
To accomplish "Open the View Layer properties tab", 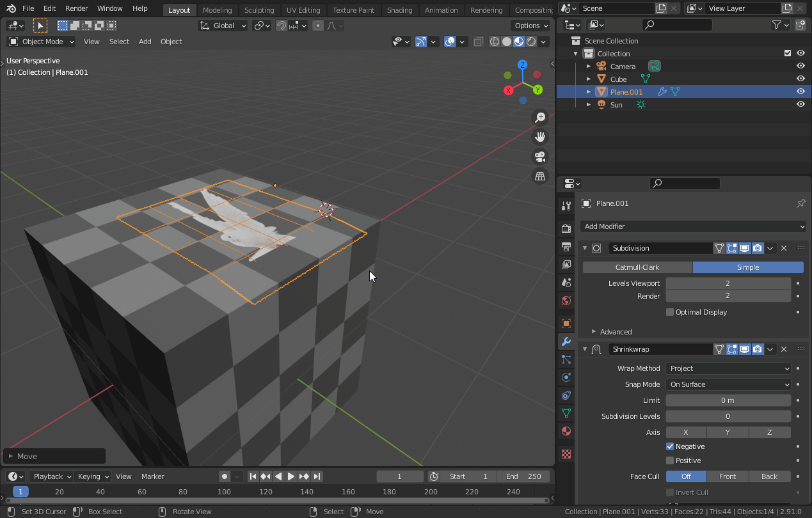I will coord(566,264).
